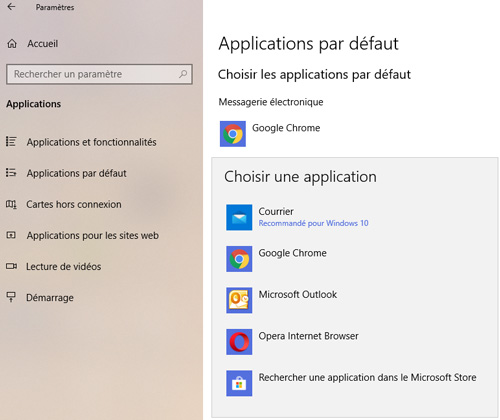500x420 pixels.
Task: Open Applications pour les sites web
Action: pos(93,235)
